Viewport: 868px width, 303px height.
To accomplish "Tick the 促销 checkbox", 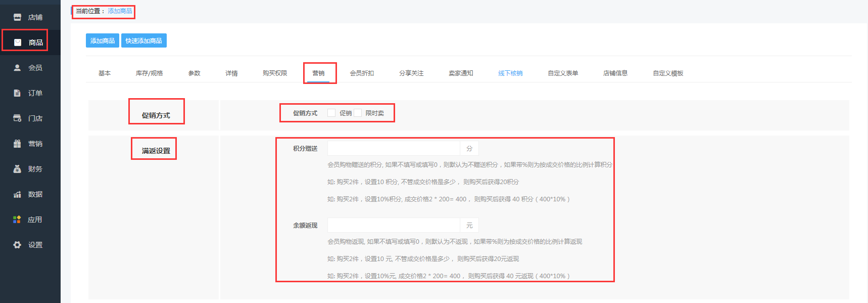I will pos(331,113).
